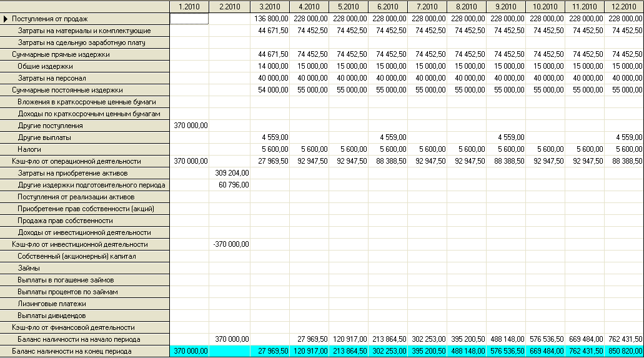The image size is (644, 358).
Task: Click the 27 969,50 operating cash flow cell in 3.2010
Action: (x=270, y=162)
